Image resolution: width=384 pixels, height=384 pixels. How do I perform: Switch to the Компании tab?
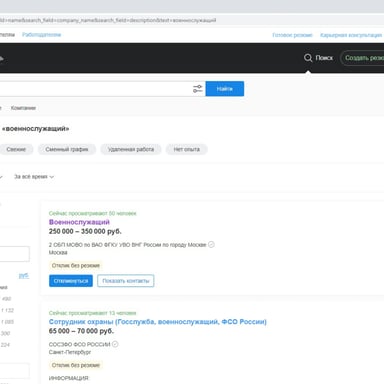[23, 108]
